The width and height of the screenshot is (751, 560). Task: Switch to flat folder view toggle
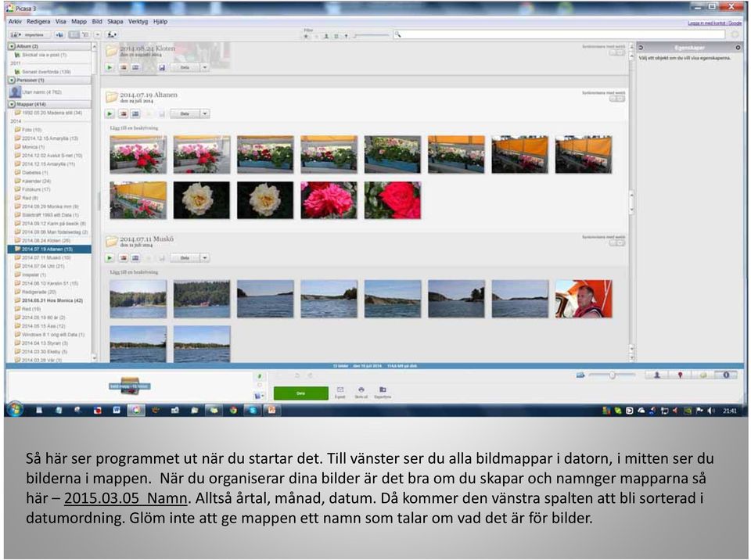pos(74,34)
